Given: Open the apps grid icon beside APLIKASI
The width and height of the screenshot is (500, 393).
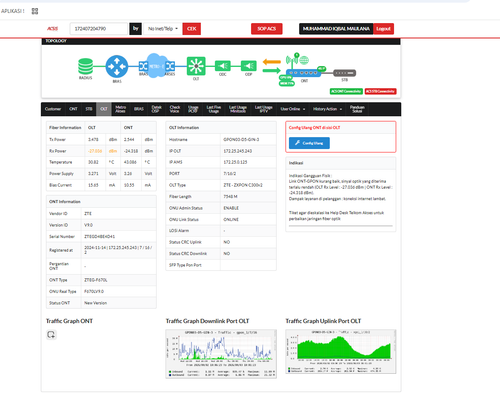Looking at the screenshot, I should pos(35,11).
